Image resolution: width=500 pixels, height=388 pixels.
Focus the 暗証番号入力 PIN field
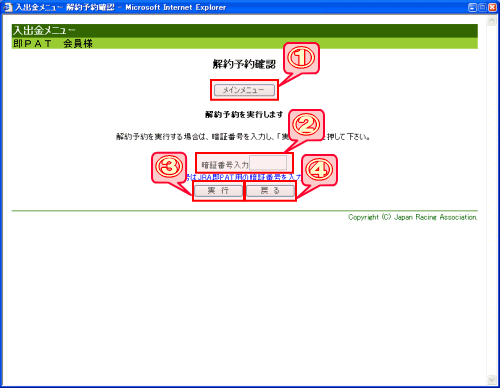[268, 163]
